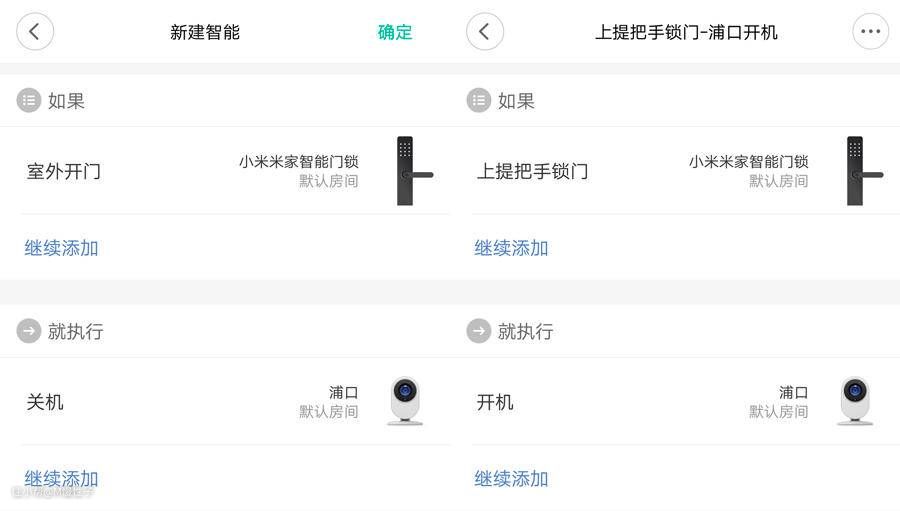
Task: Add another action under left 就执行
Action: (61, 478)
